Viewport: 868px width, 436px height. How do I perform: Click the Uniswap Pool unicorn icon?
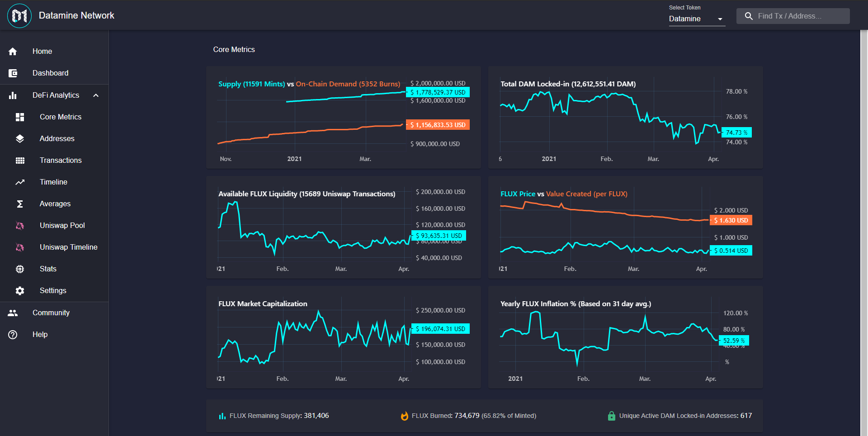[20, 226]
